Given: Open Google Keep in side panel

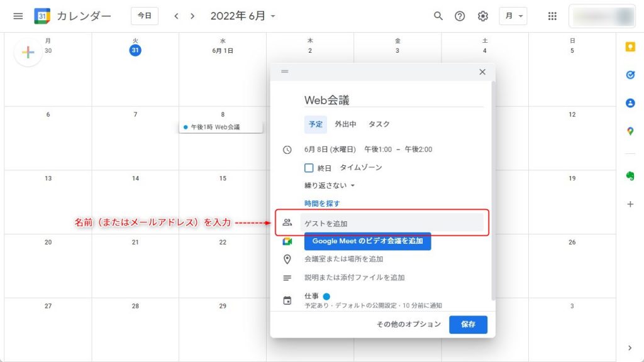Looking at the screenshot, I should click(x=630, y=47).
